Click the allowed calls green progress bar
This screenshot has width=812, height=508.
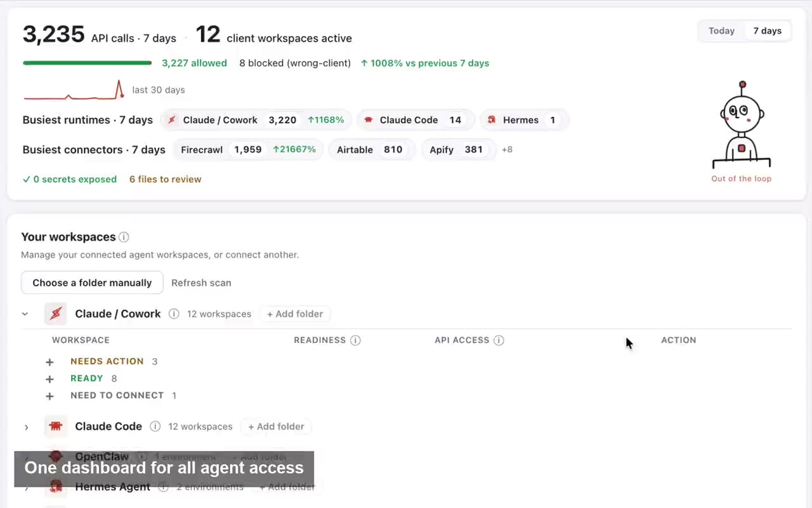87,63
